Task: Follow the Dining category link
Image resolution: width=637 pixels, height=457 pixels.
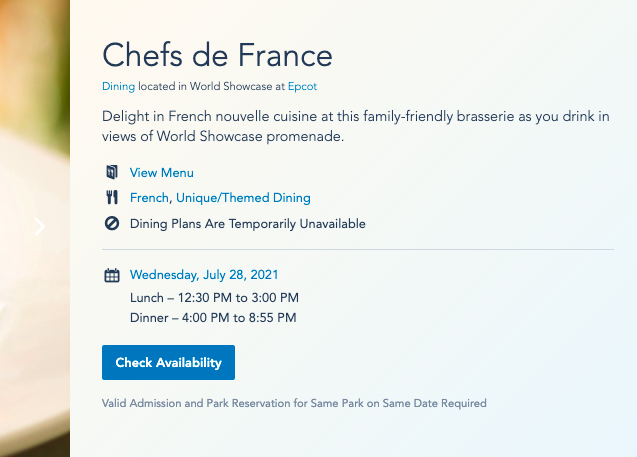Action: click(x=118, y=87)
